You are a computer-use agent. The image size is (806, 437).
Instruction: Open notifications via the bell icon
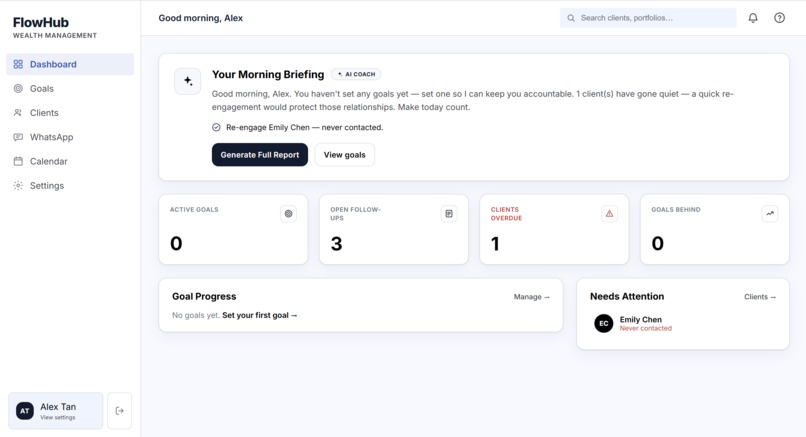click(753, 18)
